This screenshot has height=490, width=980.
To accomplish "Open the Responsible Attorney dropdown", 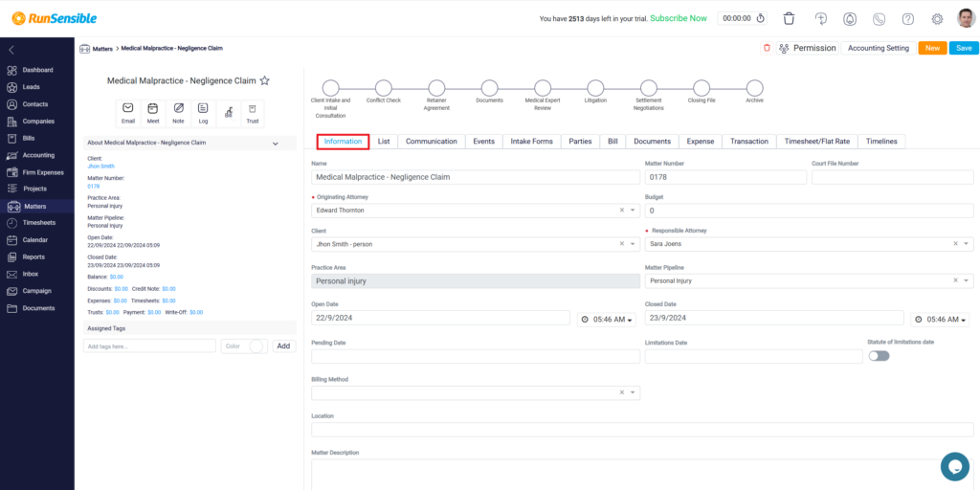I will point(967,244).
